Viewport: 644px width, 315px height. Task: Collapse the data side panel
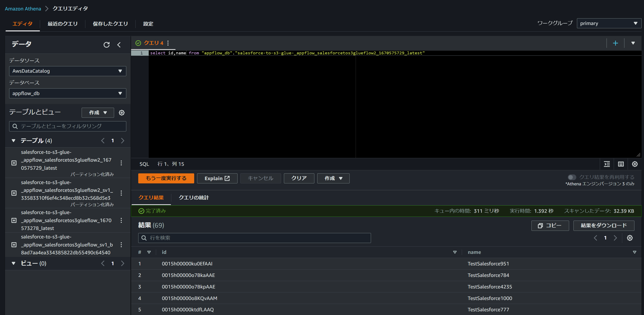[119, 45]
